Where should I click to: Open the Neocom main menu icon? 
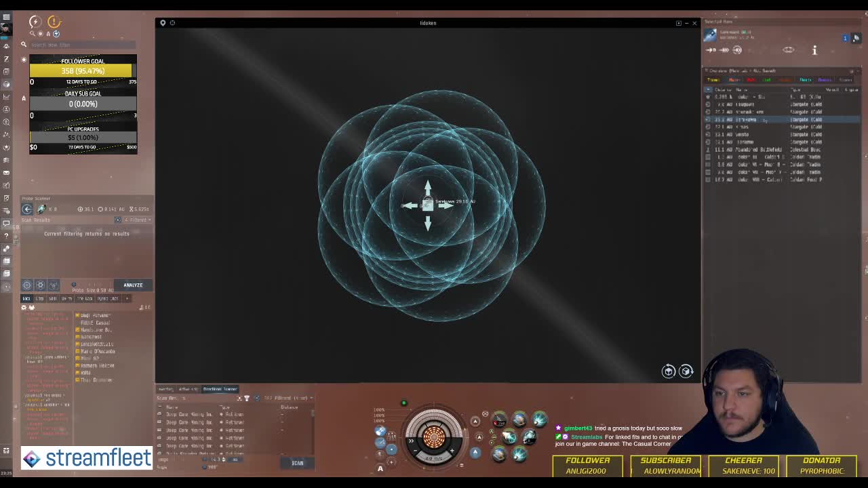point(6,17)
